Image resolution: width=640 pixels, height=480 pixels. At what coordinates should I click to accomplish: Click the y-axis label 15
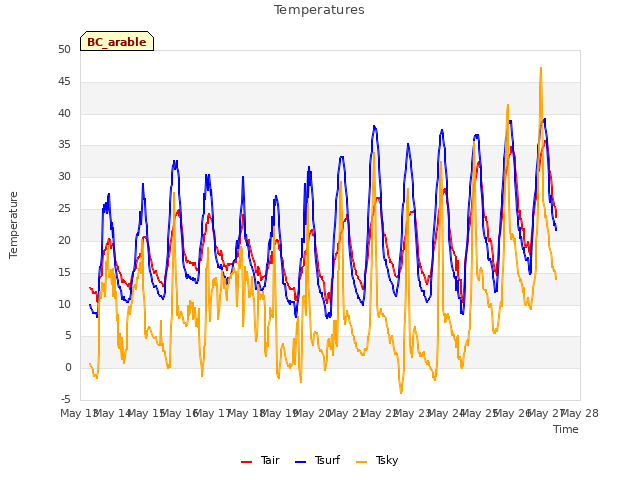64,272
